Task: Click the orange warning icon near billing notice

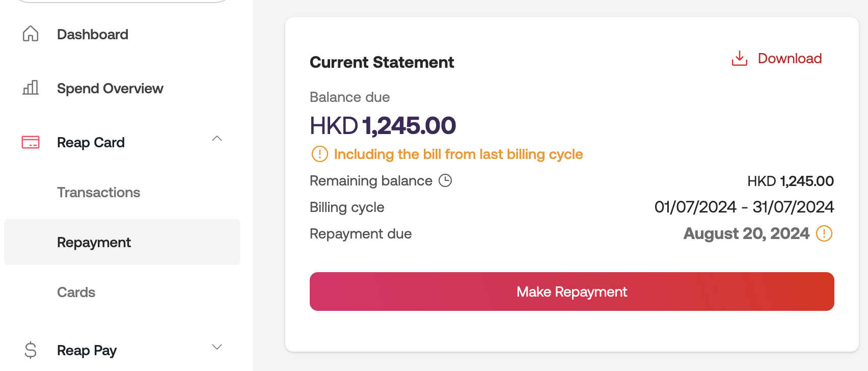Action: (x=319, y=154)
